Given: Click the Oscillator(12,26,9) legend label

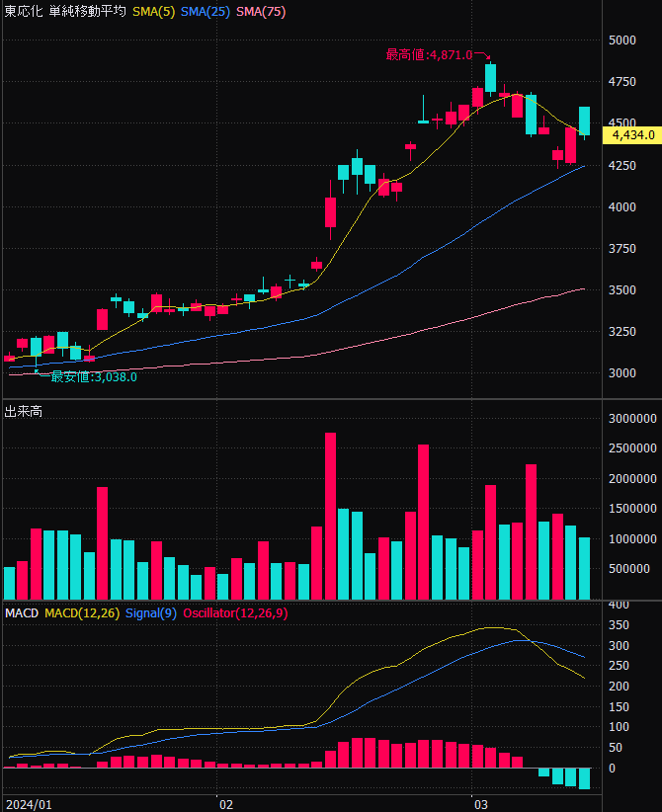Looking at the screenshot, I should pos(235,613).
